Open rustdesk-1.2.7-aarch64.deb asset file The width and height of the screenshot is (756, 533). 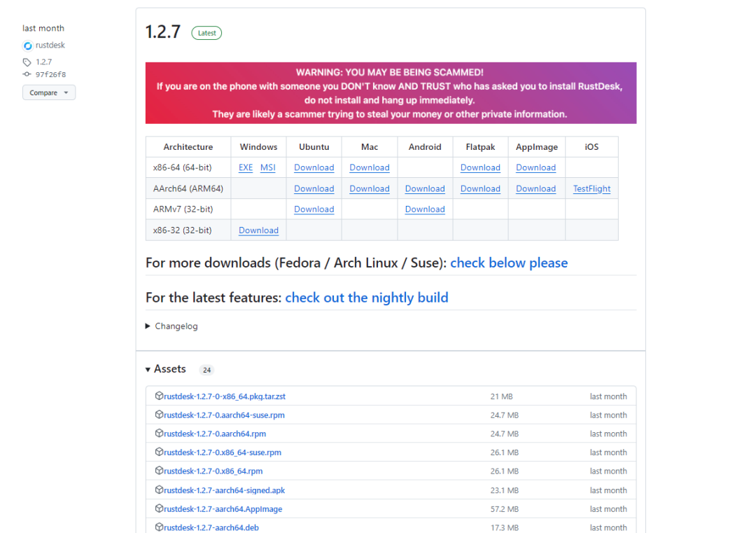pos(211,527)
